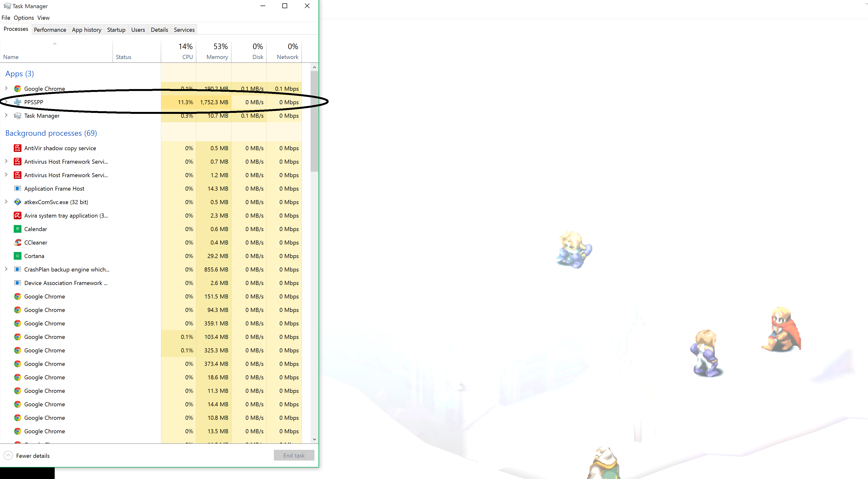This screenshot has width=868, height=479.
Task: Open the Options menu
Action: pyautogui.click(x=24, y=18)
